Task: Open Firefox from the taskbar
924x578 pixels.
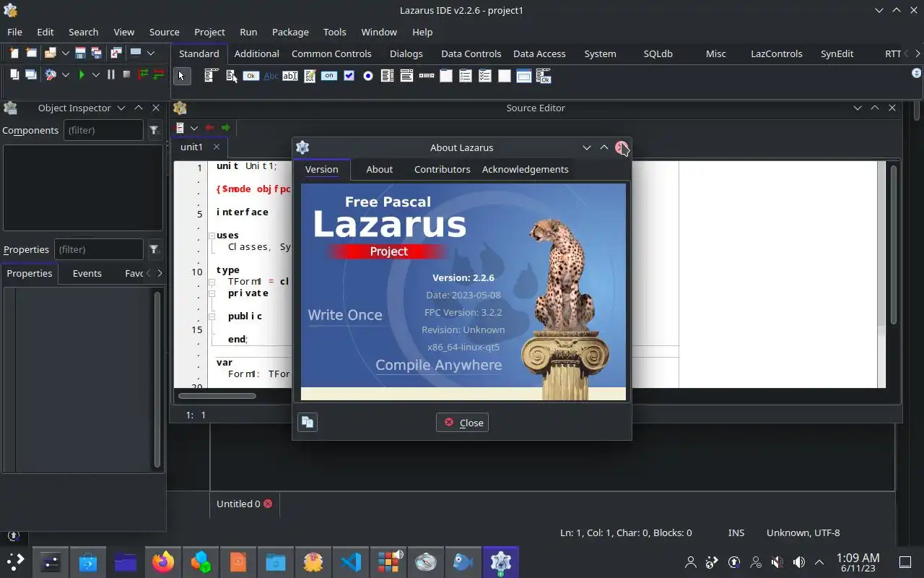Action: (x=162, y=561)
